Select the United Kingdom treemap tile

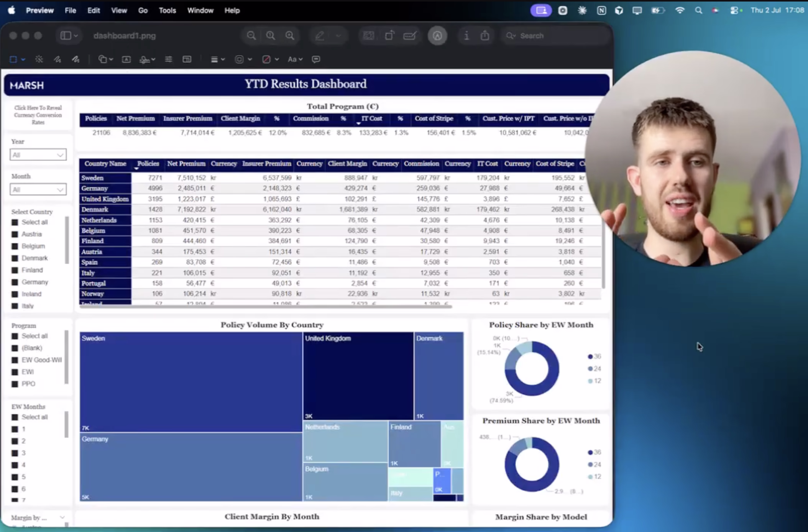pyautogui.click(x=358, y=376)
